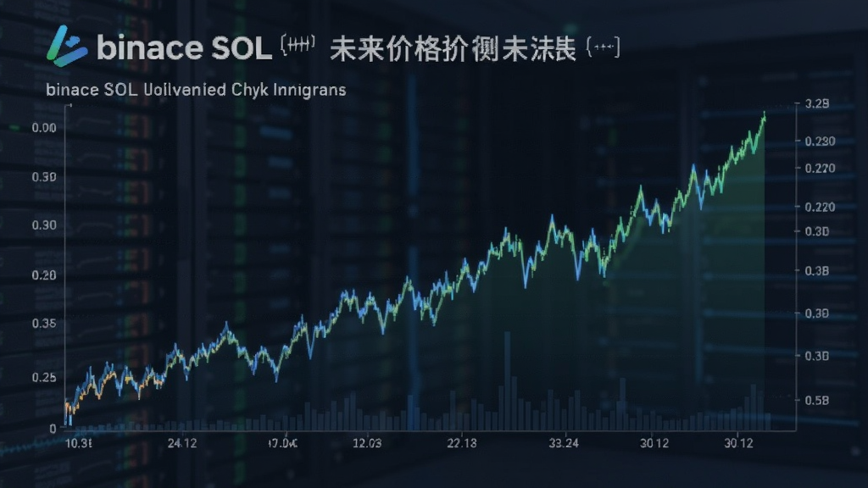Click the subtitle "binace SOL Uoilvenied Chyk Innigrans"
Image resolution: width=868 pixels, height=488 pixels.
(196, 90)
